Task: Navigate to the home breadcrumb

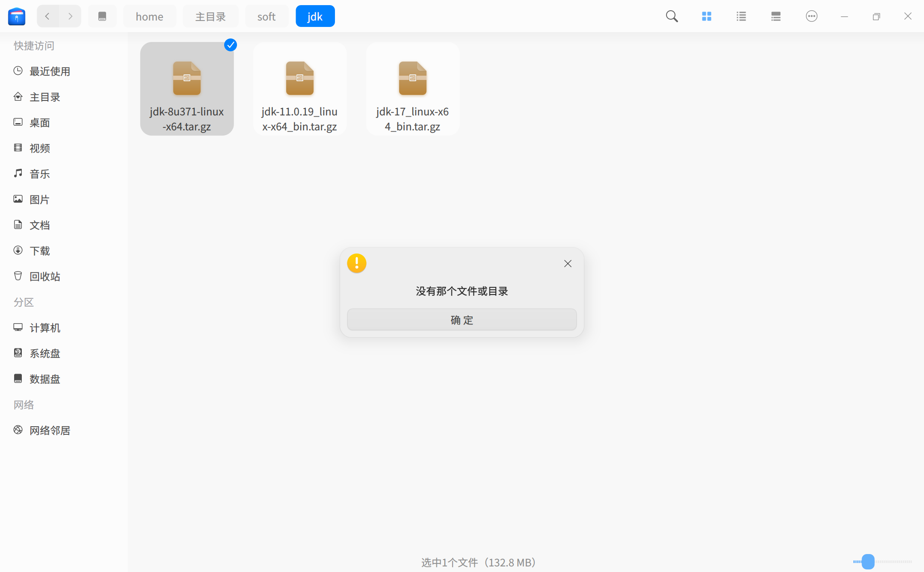Action: coord(149,16)
